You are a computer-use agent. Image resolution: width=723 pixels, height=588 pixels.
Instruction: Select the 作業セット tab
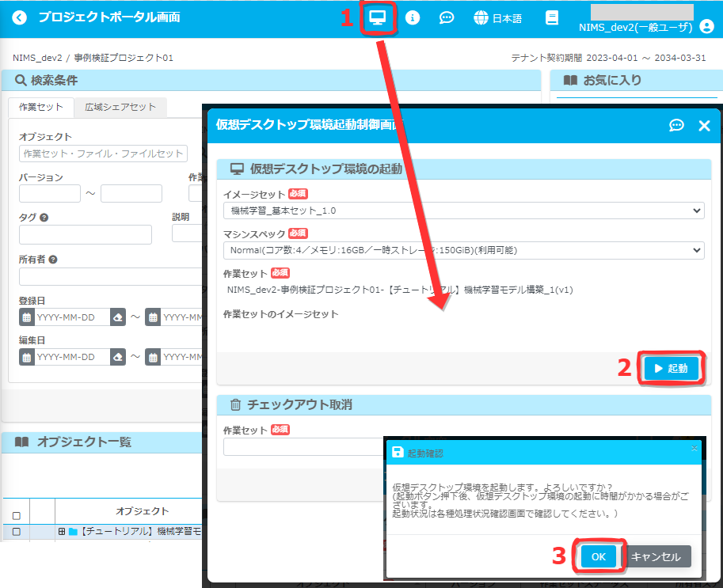click(x=41, y=107)
